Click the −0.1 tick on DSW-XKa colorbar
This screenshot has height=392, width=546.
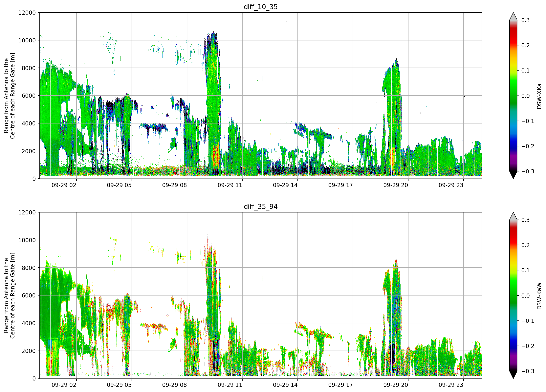click(x=528, y=121)
